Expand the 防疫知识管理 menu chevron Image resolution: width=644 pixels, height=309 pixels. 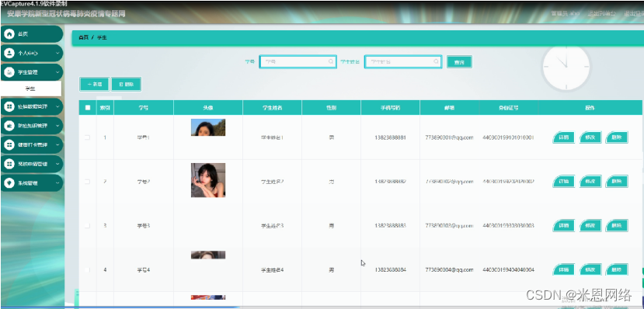[57, 126]
